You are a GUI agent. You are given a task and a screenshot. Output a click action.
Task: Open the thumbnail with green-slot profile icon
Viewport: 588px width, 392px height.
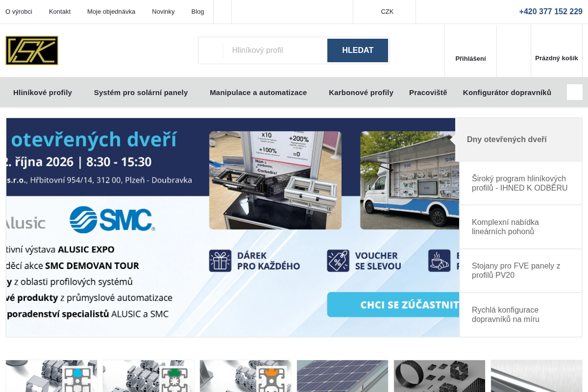(x=148, y=376)
